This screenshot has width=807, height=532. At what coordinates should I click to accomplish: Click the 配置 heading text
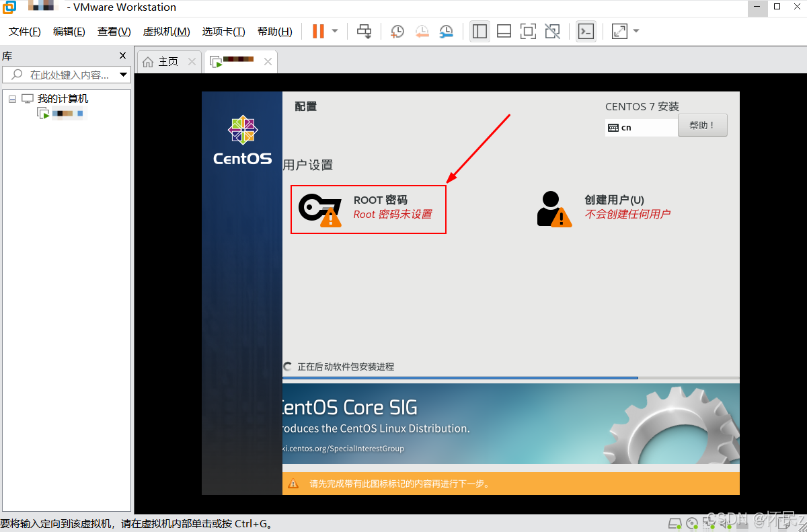point(306,106)
